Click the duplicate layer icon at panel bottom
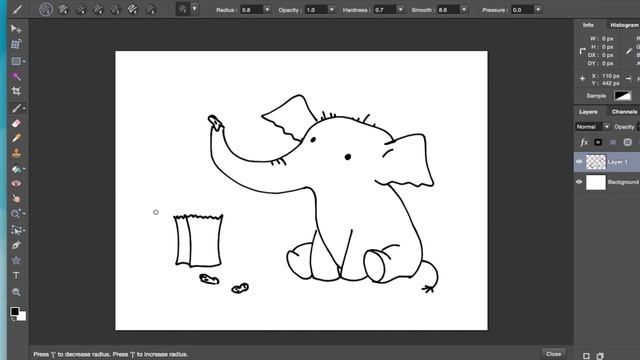Viewport: 640px width, 360px height. coord(600,356)
